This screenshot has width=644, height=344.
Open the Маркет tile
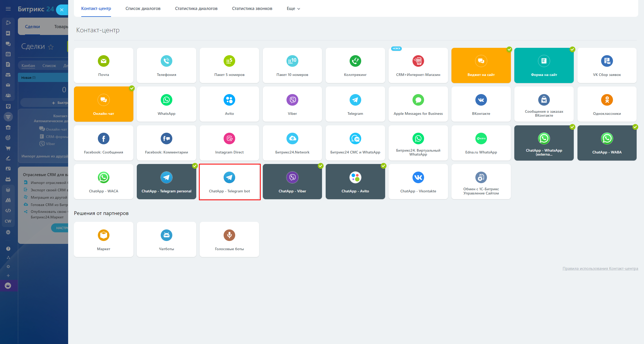click(x=103, y=239)
